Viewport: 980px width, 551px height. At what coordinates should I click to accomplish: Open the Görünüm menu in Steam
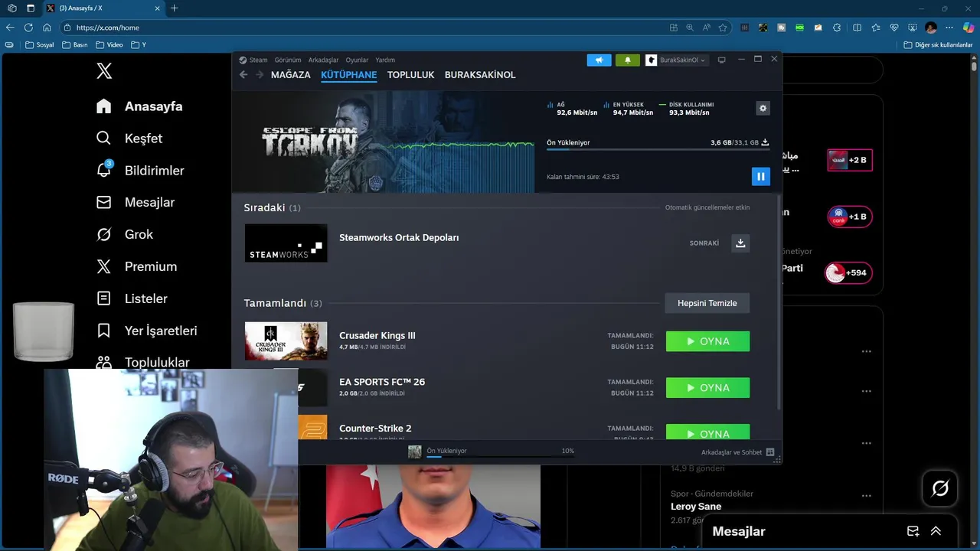click(x=288, y=60)
